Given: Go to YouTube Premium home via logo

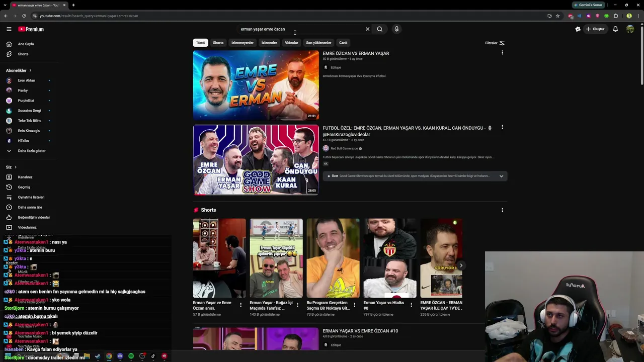Looking at the screenshot, I should pyautogui.click(x=31, y=29).
